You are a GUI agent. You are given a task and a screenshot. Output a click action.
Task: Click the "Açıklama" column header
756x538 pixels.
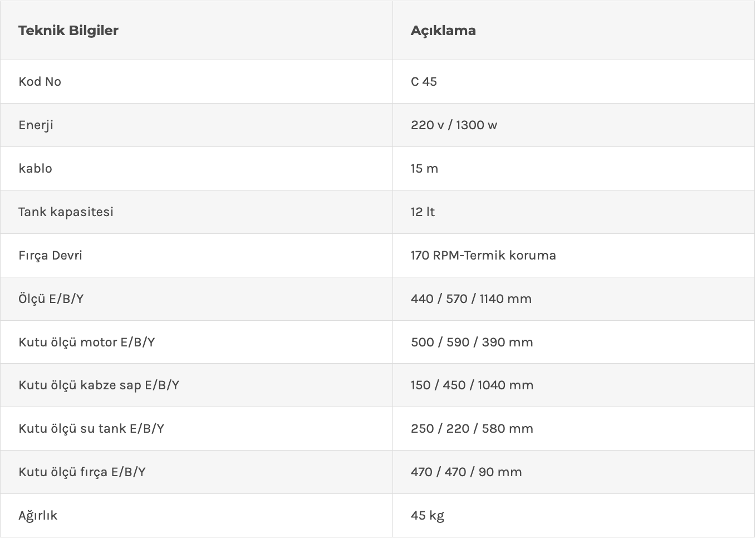point(443,31)
